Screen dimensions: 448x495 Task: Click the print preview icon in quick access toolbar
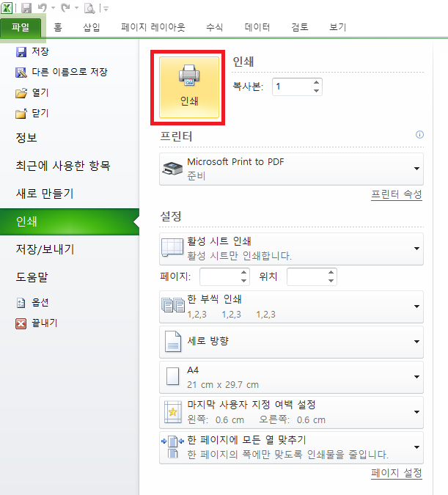[x=89, y=8]
